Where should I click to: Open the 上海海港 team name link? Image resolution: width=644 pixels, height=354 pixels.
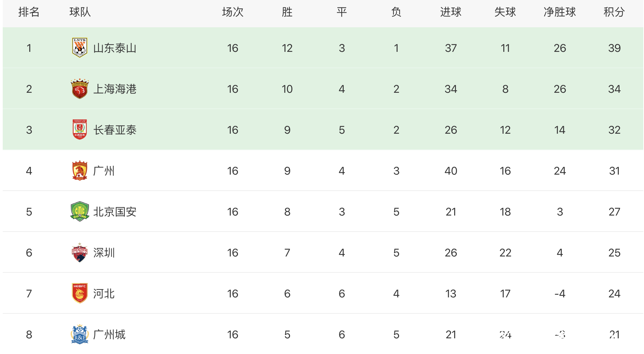[115, 89]
